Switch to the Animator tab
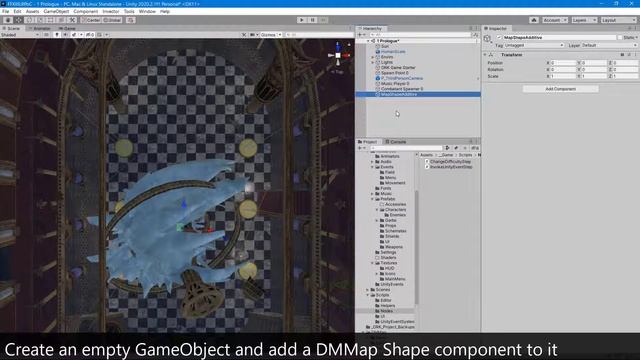 (x=40, y=29)
